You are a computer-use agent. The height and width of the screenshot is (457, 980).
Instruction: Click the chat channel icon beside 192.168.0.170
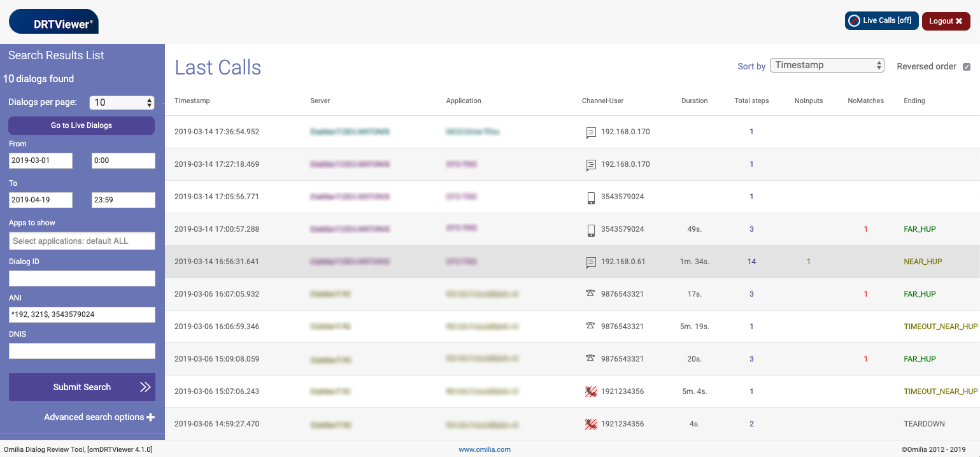point(591,131)
